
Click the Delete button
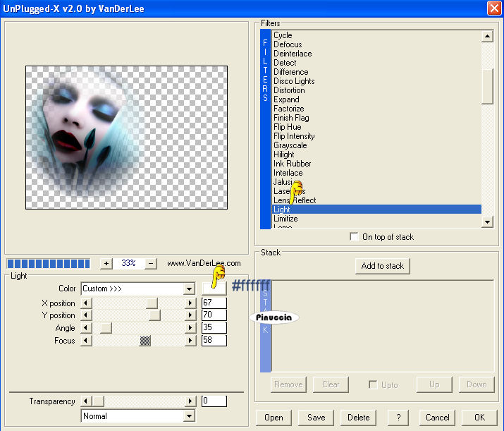(358, 418)
